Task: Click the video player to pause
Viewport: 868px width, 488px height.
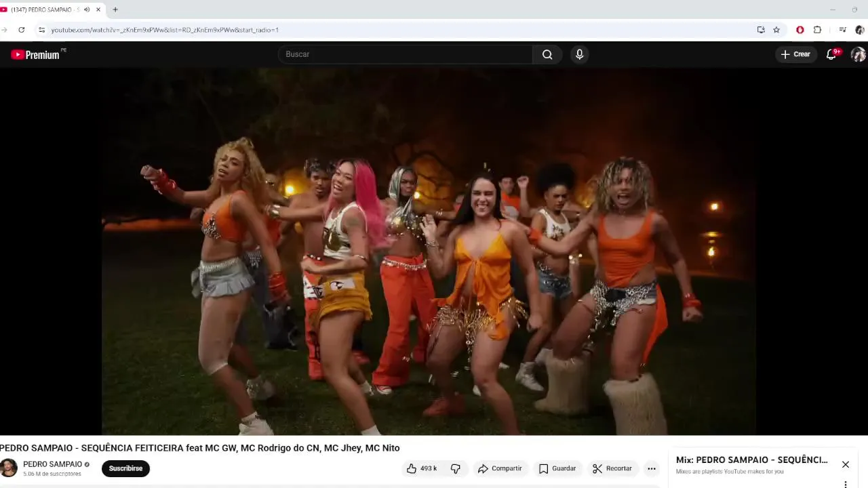Action: tap(429, 251)
